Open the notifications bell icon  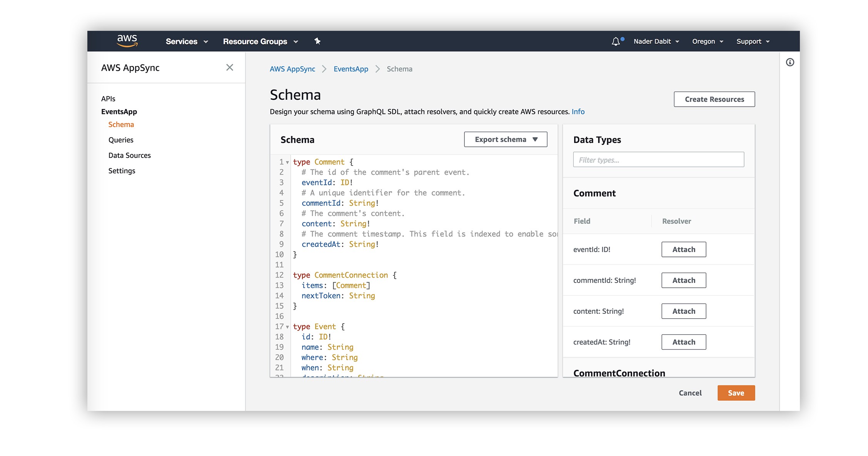[616, 42]
